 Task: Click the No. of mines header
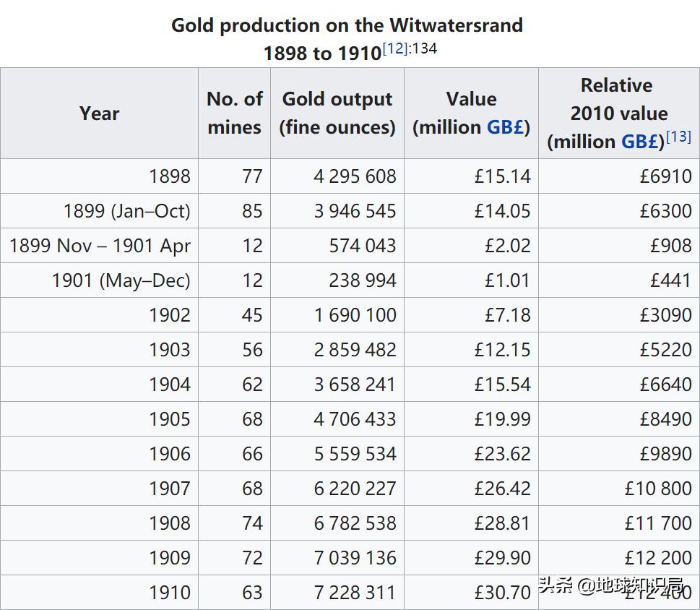pyautogui.click(x=234, y=113)
